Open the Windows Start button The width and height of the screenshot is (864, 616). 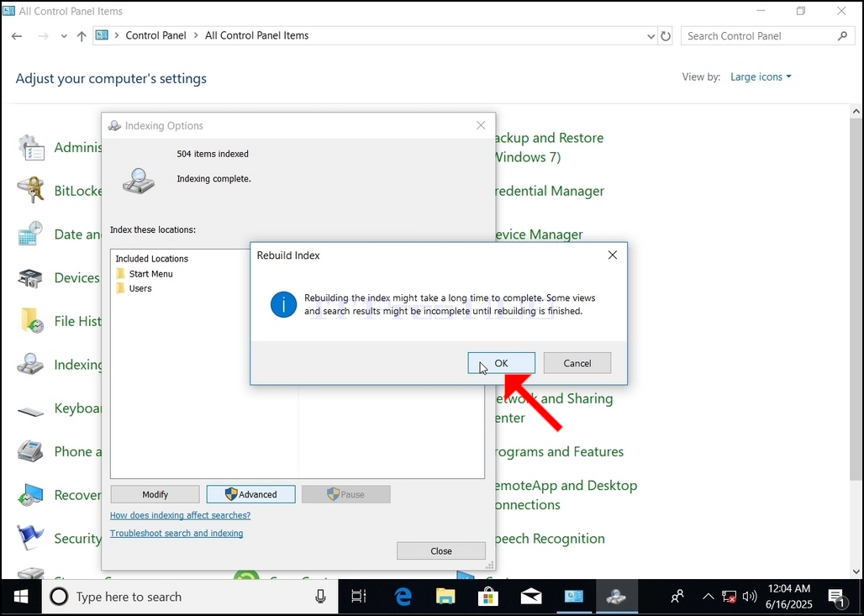click(21, 597)
